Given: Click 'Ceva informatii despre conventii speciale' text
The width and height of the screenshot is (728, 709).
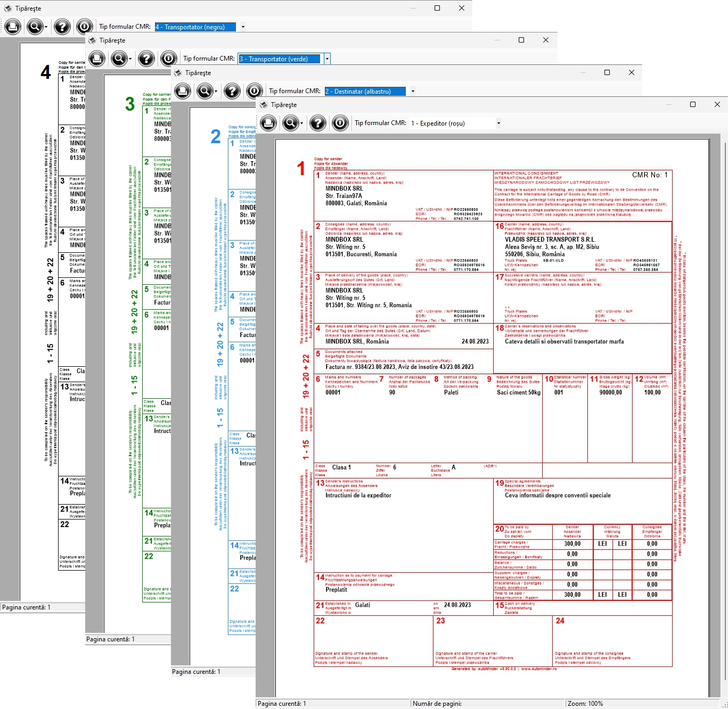Looking at the screenshot, I should tap(558, 496).
